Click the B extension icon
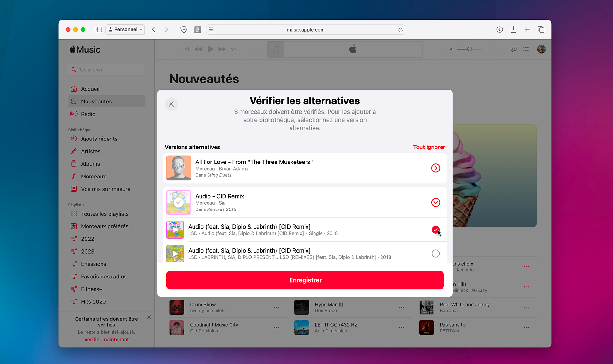Viewport: 613px width, 364px height. pos(198,30)
